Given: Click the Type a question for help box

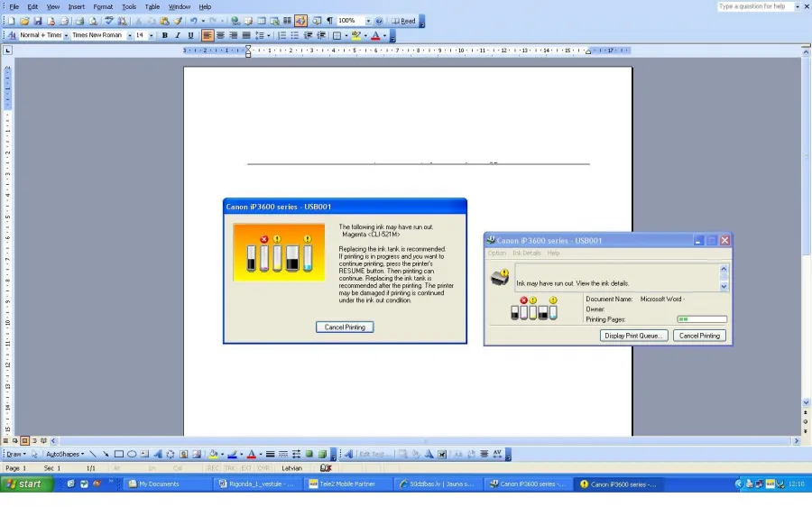Looking at the screenshot, I should point(754,6).
